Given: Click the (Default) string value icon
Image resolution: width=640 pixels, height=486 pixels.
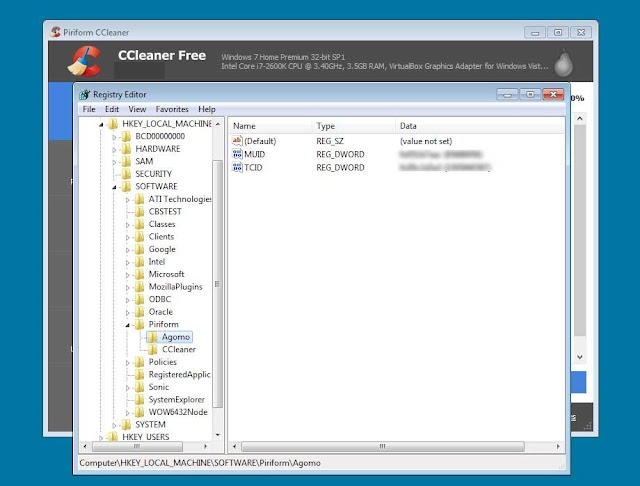Looking at the screenshot, I should (237, 141).
